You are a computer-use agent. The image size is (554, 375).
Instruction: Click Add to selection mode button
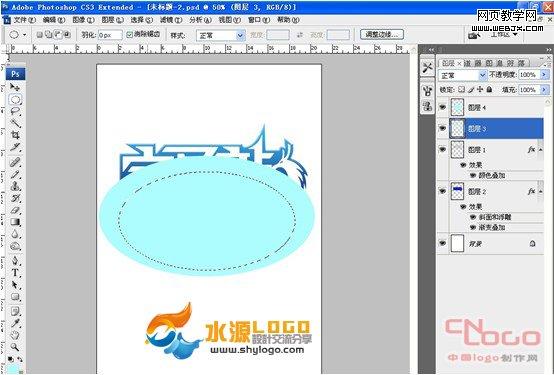point(49,35)
